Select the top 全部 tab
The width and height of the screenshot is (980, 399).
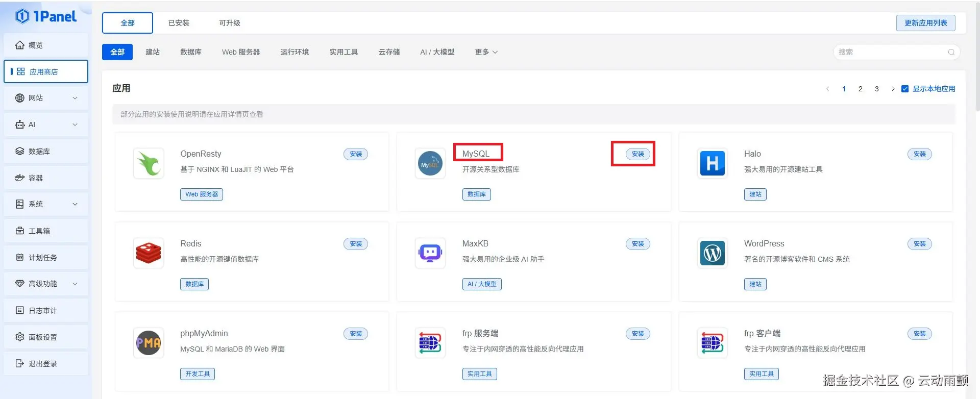[128, 23]
